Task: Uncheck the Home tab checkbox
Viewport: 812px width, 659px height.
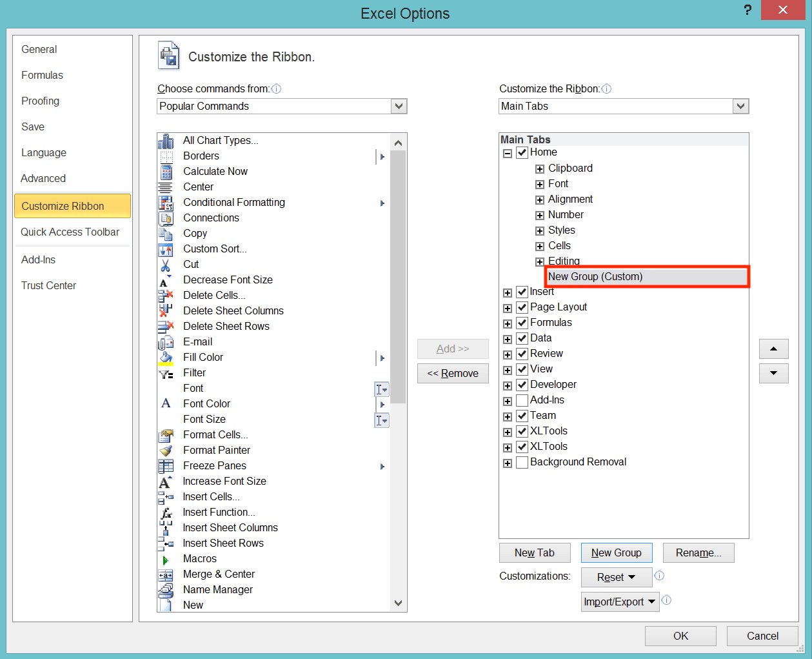Action: point(522,153)
